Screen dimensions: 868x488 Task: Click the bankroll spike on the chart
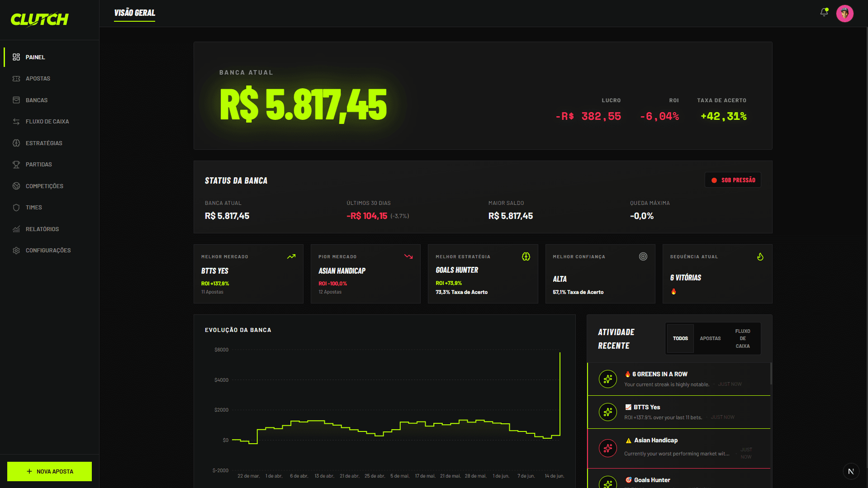(x=560, y=393)
